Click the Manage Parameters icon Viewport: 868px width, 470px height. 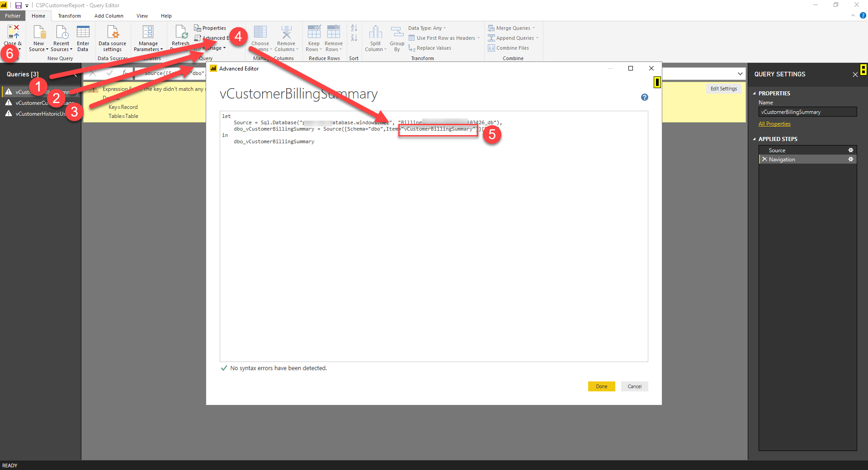[148, 32]
